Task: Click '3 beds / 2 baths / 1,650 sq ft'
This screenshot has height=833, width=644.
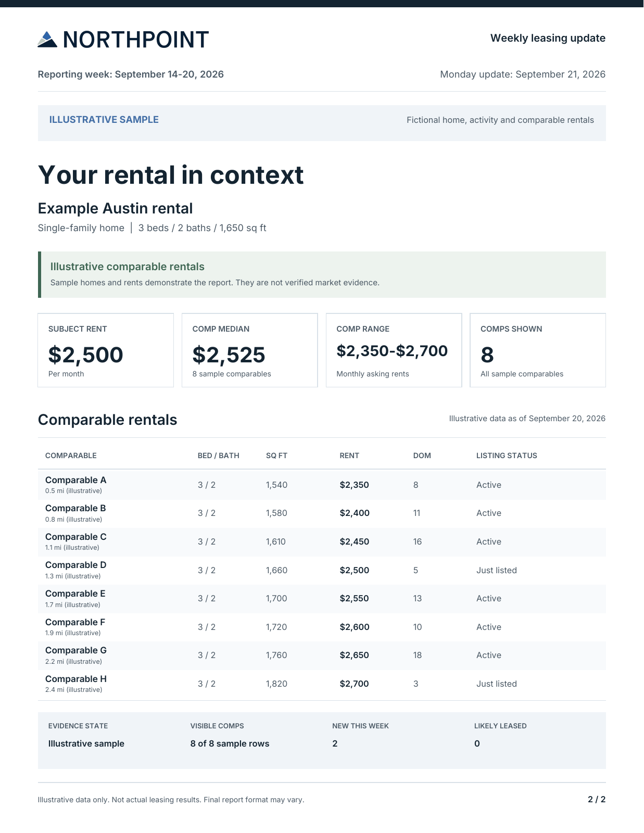Action: point(203,228)
